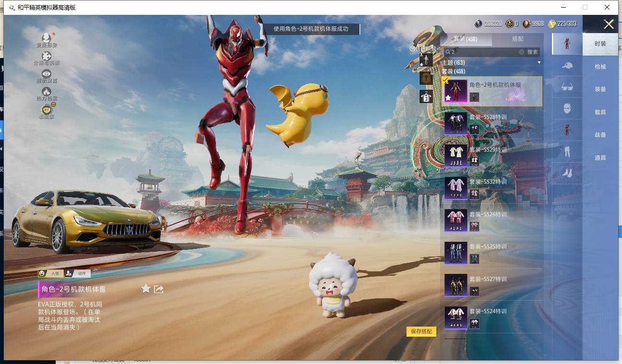Click the gold badge currency beside 0
Image resolution: width=622 pixels, height=364 pixels.
pos(510,23)
